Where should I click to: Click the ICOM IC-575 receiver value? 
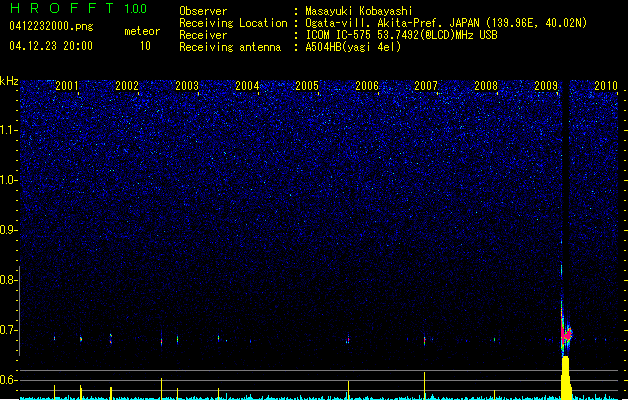[x=401, y=35]
